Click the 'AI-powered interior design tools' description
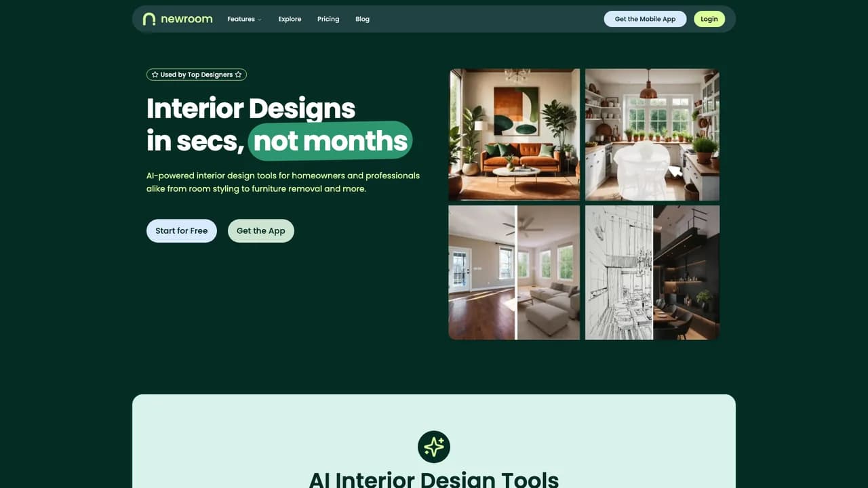Screen dimensions: 868x488 tap(283, 182)
